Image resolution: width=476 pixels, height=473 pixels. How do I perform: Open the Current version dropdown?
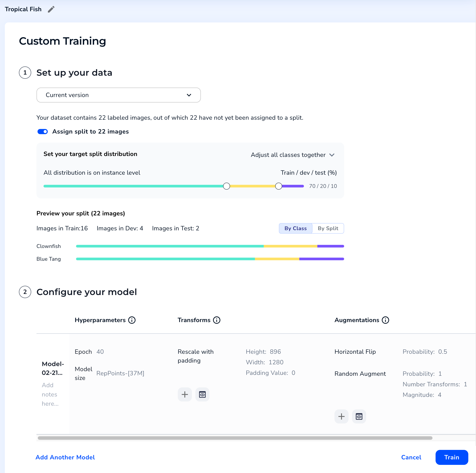pyautogui.click(x=118, y=95)
